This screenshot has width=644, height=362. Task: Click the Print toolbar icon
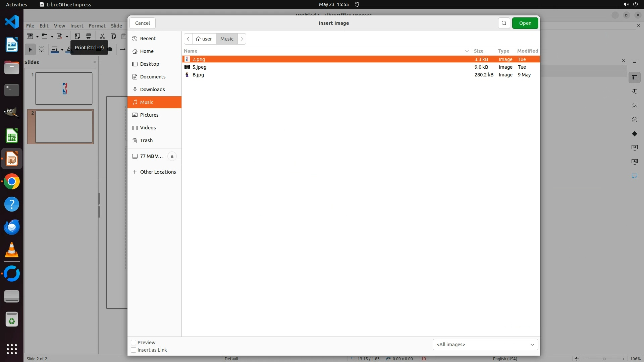89,36
